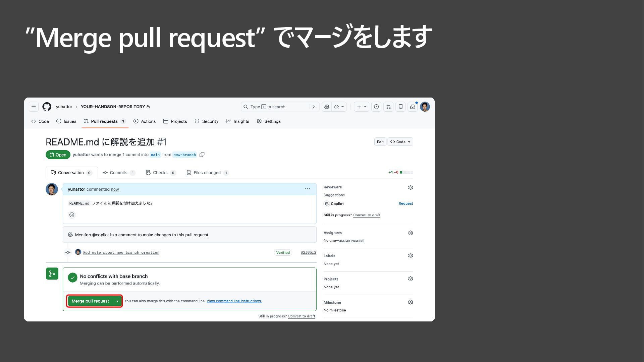
Task: Click the Merge pull request button
Action: pyautogui.click(x=90, y=301)
